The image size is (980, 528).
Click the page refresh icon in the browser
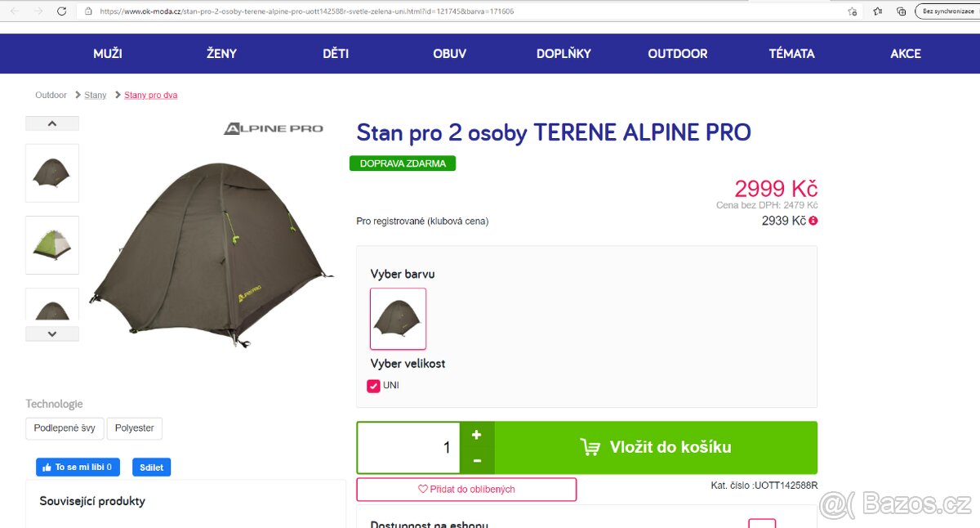point(61,11)
